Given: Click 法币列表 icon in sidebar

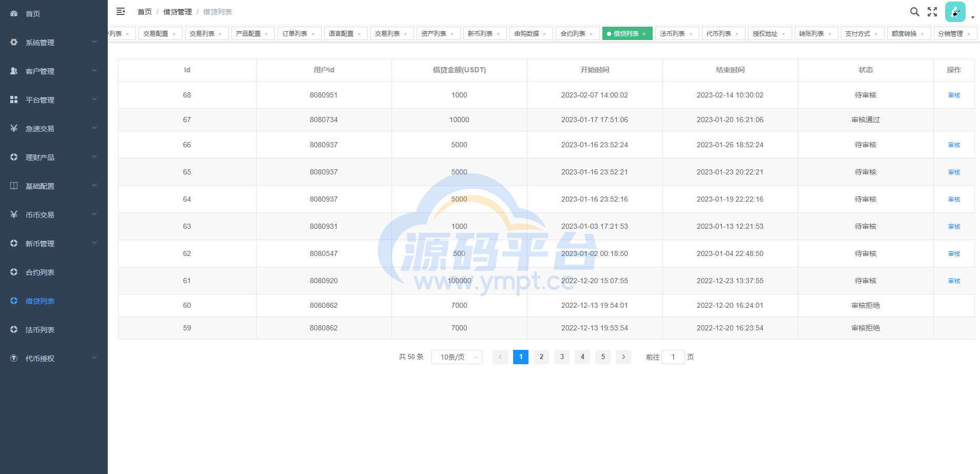Looking at the screenshot, I should coord(14,330).
